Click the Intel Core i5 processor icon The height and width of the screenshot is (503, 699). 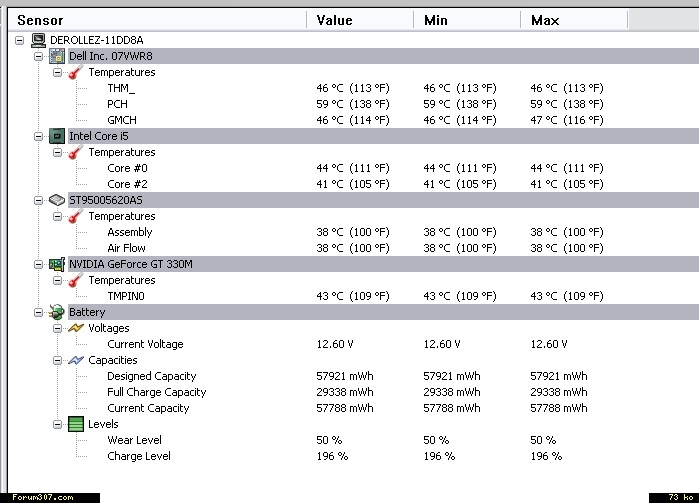coord(58,136)
